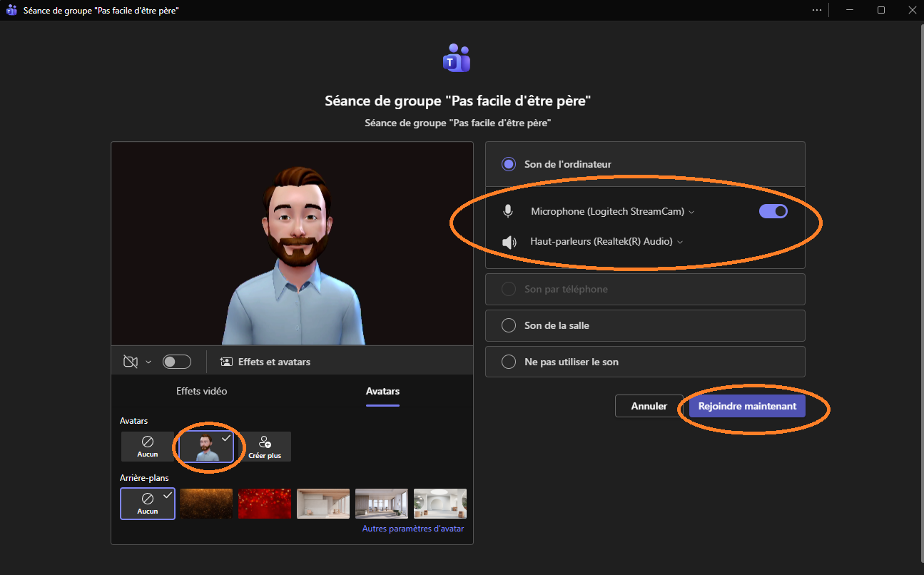Select Son de la salle radio button

tap(509, 325)
